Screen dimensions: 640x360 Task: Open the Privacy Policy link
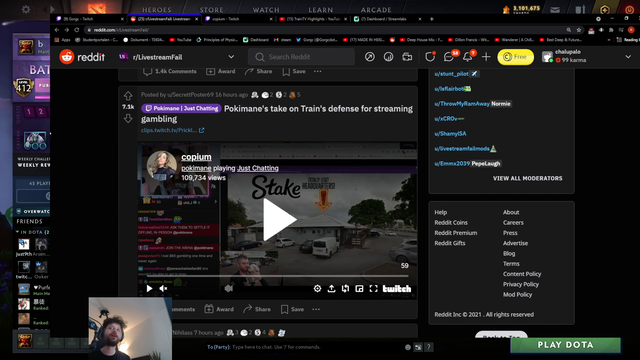click(521, 284)
